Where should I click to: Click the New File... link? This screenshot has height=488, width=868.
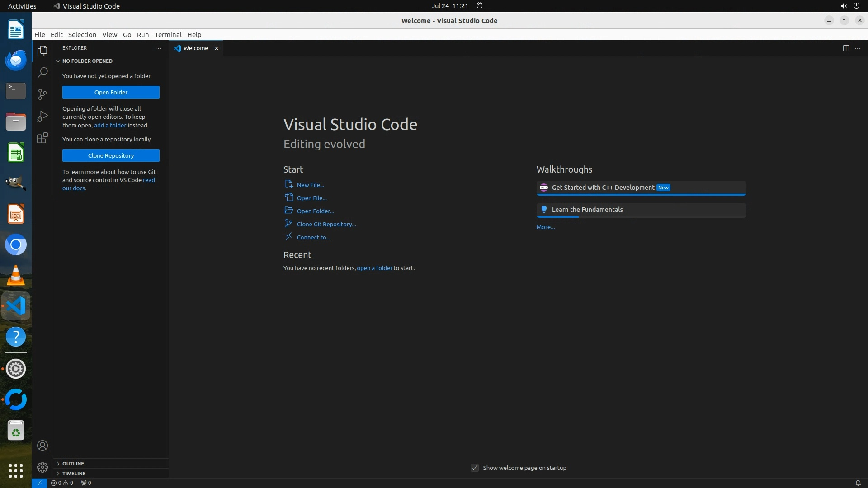point(310,185)
